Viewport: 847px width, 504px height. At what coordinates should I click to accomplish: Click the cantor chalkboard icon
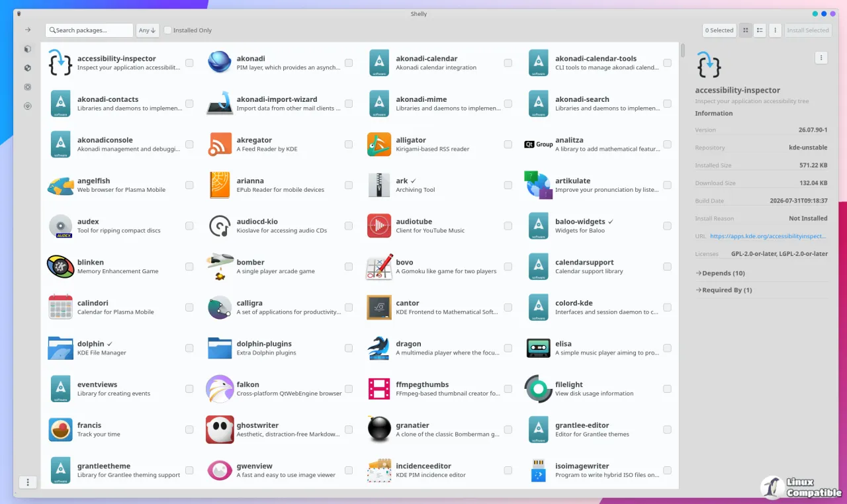tap(379, 308)
